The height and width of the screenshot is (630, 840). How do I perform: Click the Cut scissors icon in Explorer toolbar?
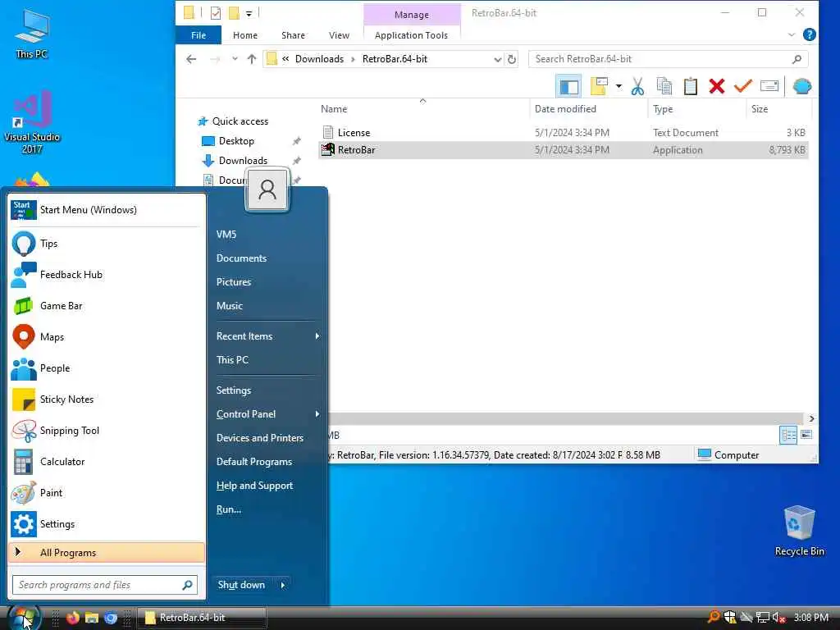(x=637, y=86)
